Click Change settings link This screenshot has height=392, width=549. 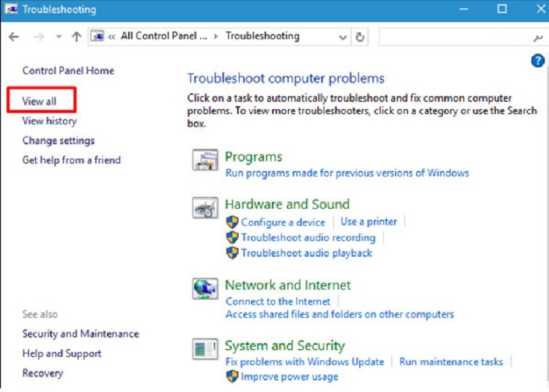pyautogui.click(x=58, y=140)
